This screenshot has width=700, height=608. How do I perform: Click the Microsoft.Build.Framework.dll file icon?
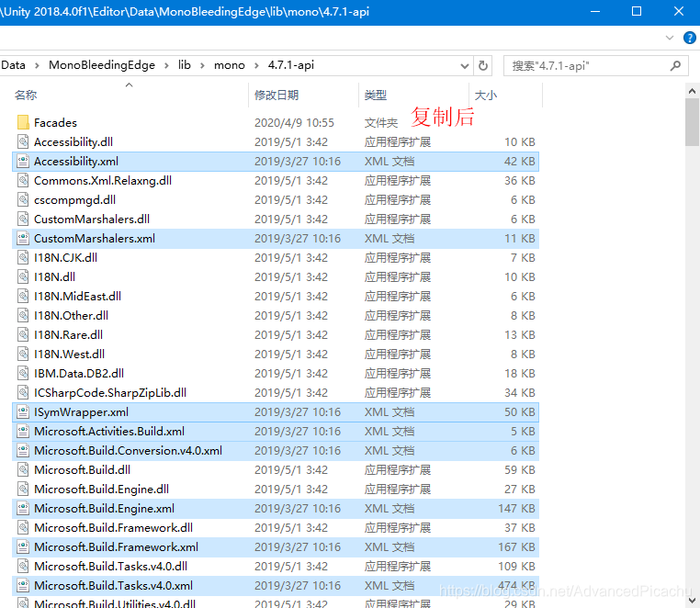23,527
